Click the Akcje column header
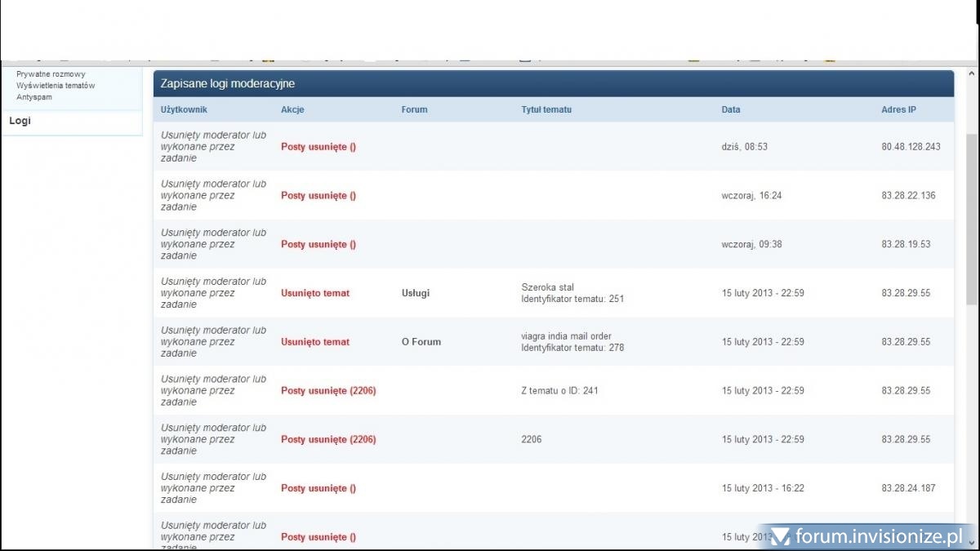Viewport: 980px width, 551px height. [292, 109]
